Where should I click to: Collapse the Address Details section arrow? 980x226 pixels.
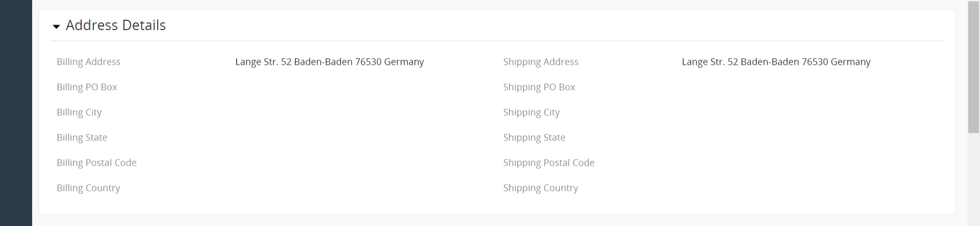pos(56,26)
